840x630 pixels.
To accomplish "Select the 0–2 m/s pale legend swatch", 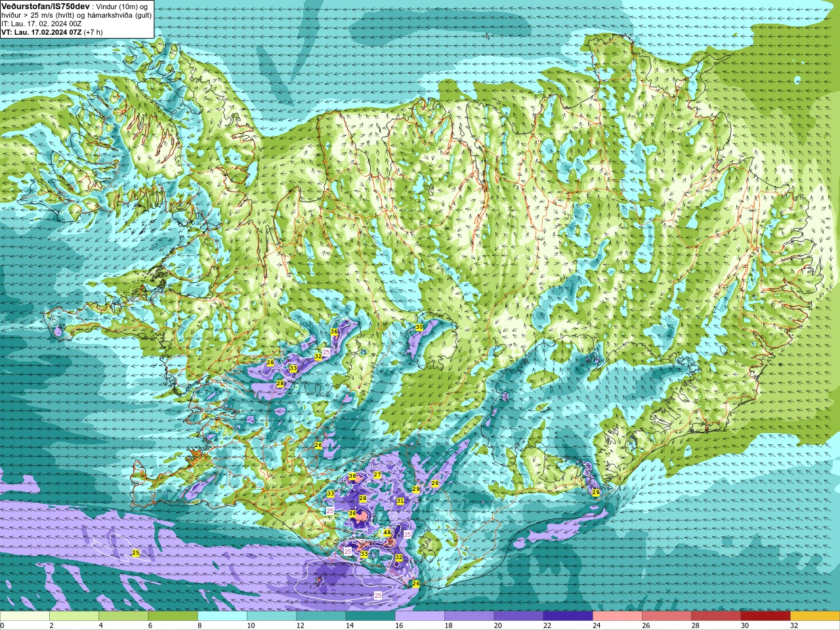I will click(x=25, y=616).
